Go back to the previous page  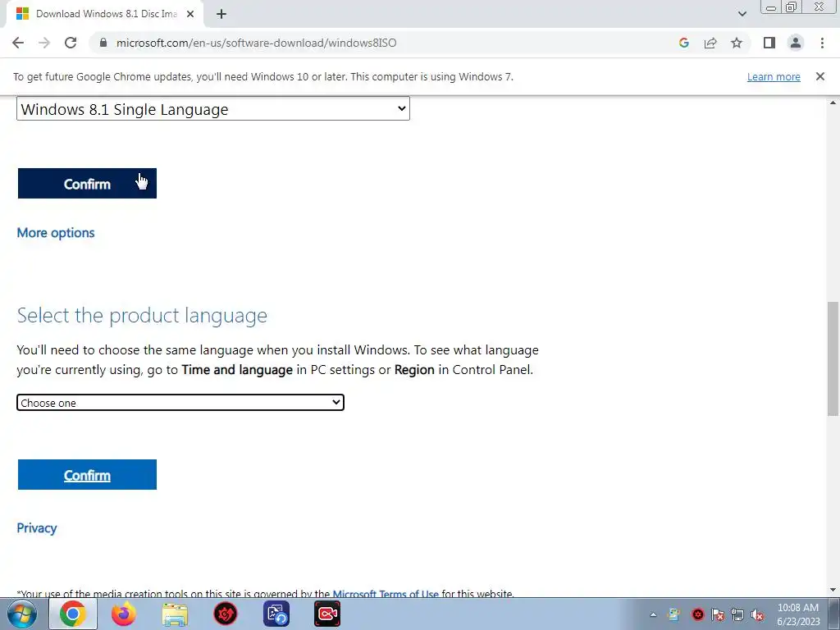coord(18,43)
